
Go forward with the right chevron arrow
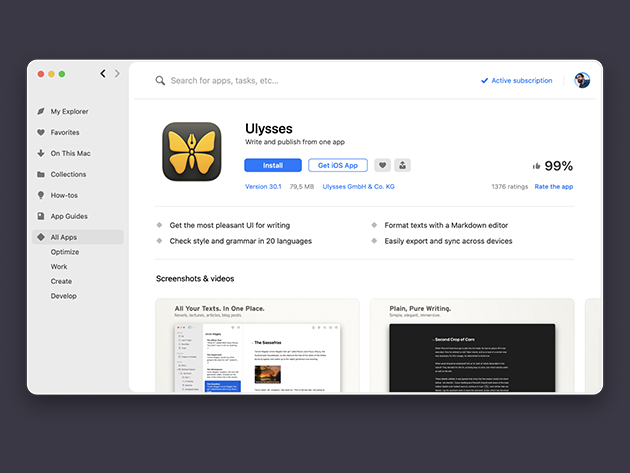tap(117, 74)
